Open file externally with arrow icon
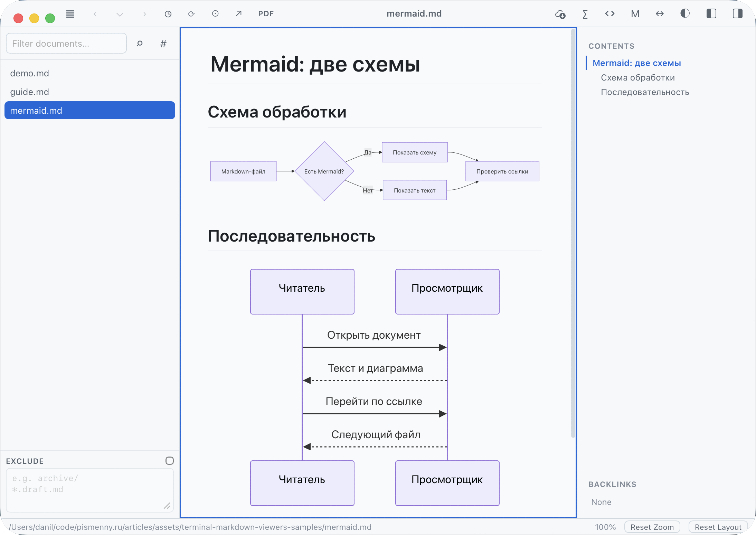 [x=239, y=13]
